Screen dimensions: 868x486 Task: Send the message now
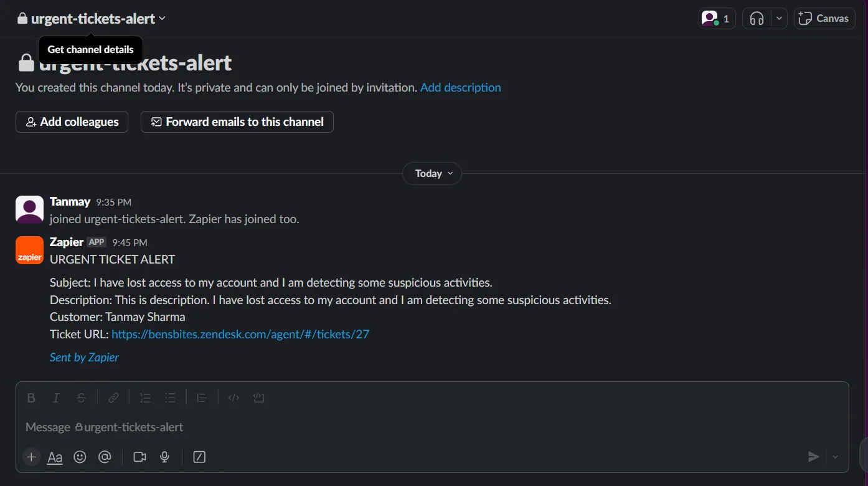813,457
